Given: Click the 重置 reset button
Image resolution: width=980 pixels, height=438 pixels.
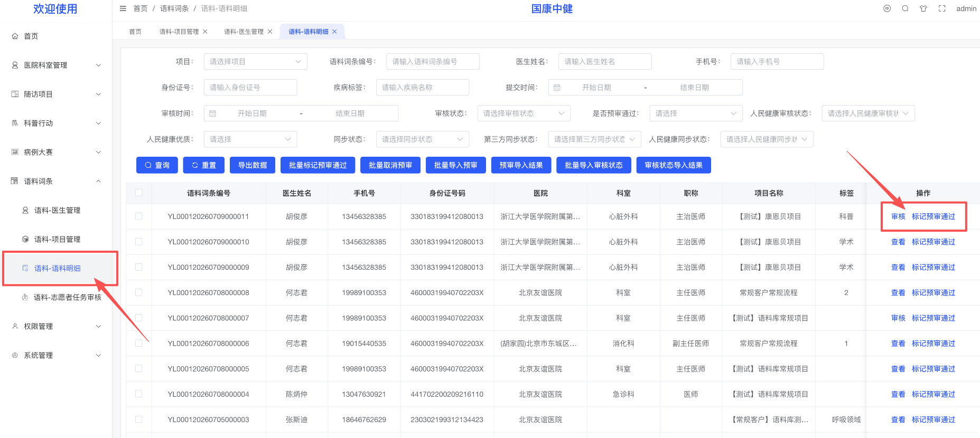Looking at the screenshot, I should (203, 165).
